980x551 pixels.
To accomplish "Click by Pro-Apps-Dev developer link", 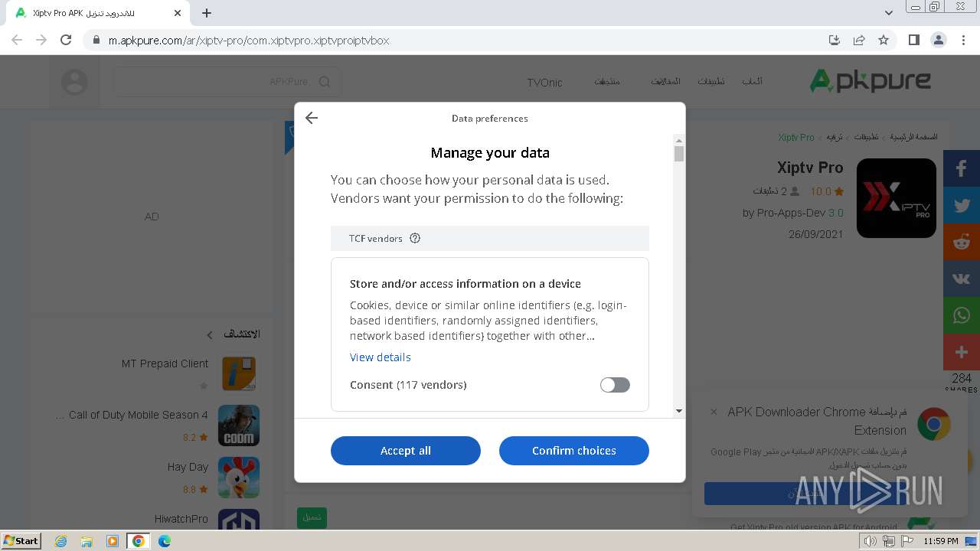I will pyautogui.click(x=785, y=213).
